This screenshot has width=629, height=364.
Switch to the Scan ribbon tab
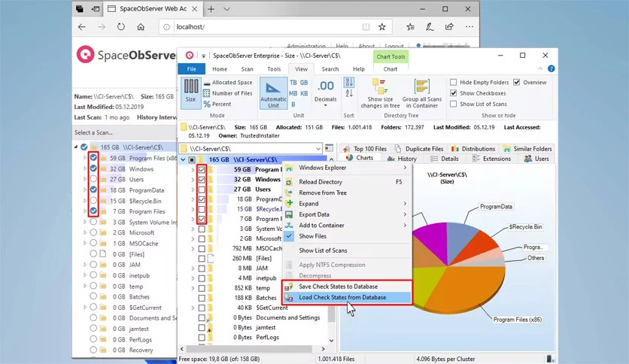point(247,69)
